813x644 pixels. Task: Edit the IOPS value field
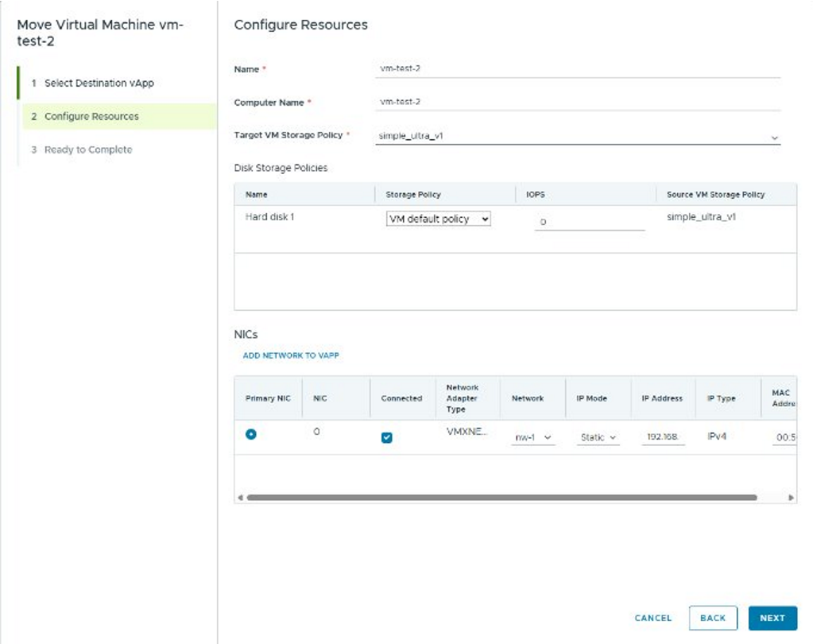[x=589, y=222]
